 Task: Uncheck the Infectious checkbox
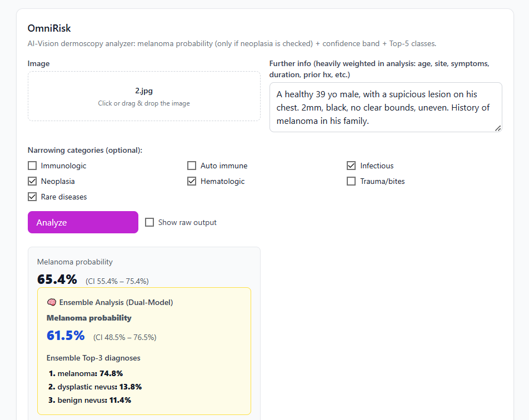351,165
